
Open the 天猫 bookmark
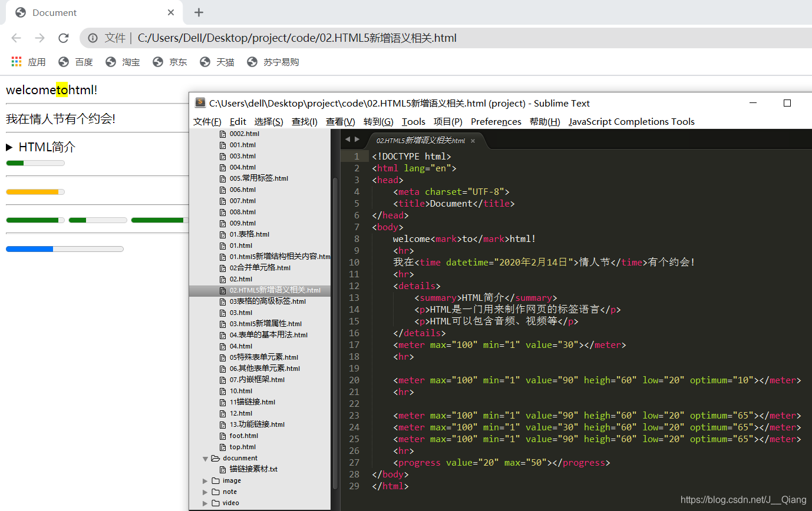coord(217,62)
